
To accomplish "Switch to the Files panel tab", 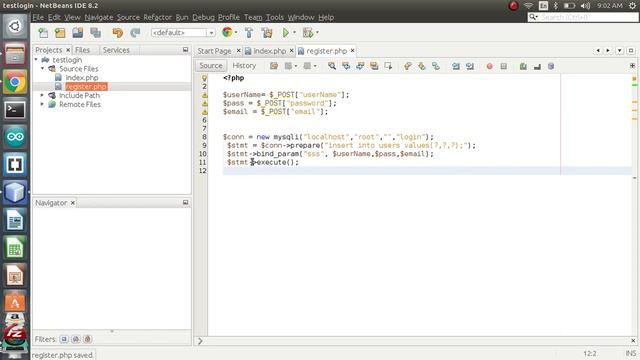I will coord(82,50).
